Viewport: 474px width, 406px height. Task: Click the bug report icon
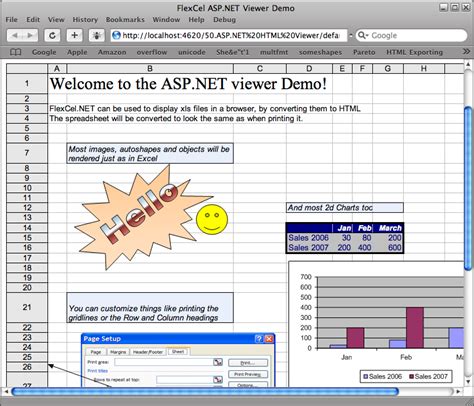coord(97,35)
